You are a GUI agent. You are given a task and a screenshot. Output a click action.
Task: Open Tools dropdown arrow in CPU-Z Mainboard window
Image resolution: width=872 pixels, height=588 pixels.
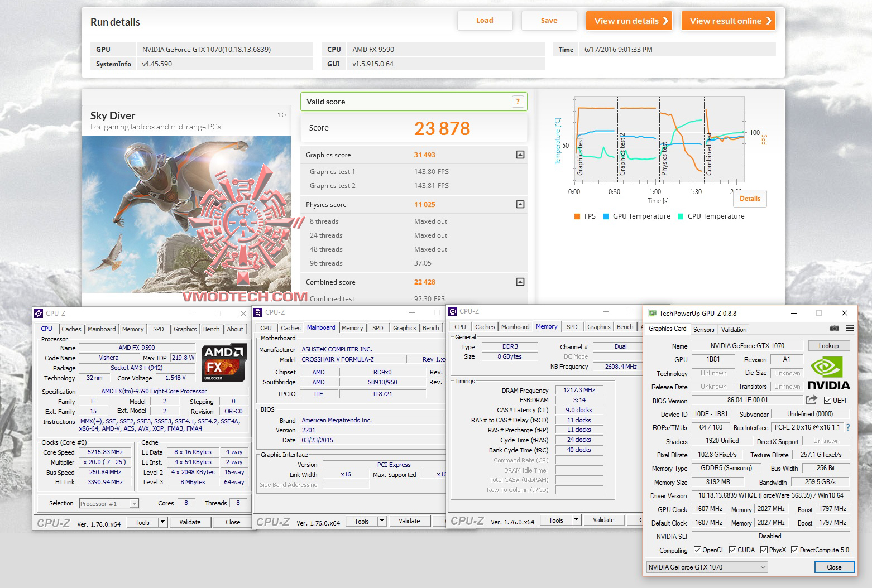tap(382, 522)
